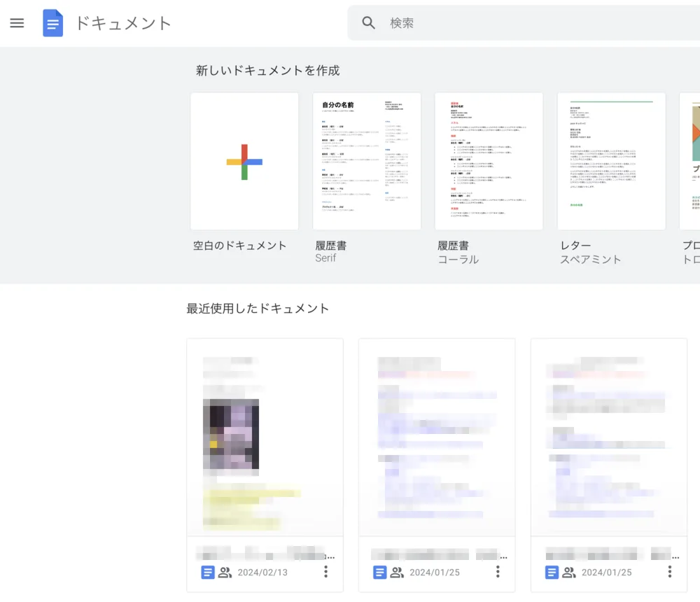Create a 空白のドキュメント blank document
Viewport: 700px width, 602px height.
pyautogui.click(x=244, y=161)
